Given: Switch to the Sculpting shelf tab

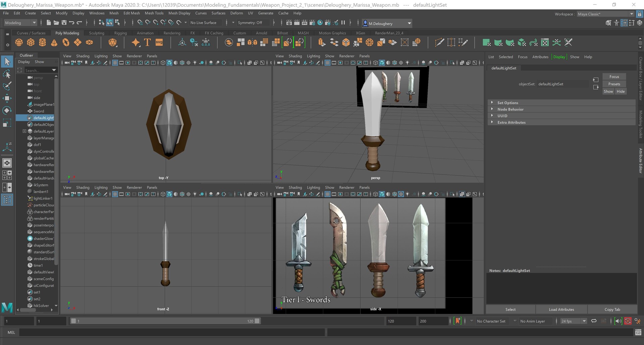Looking at the screenshot, I should tap(96, 33).
